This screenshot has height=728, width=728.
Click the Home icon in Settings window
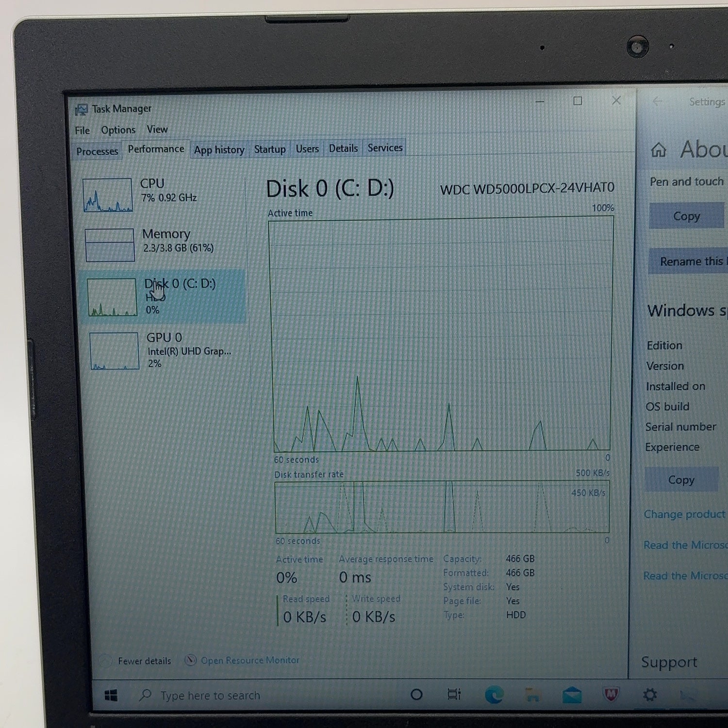coord(659,149)
